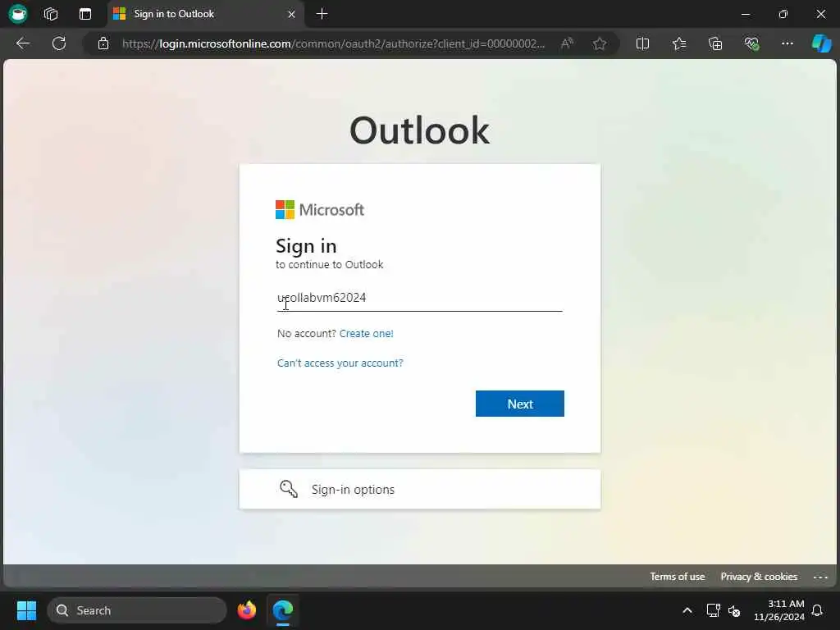Activate the Read aloud icon
Screen dimensions: 840x630
(x=567, y=43)
